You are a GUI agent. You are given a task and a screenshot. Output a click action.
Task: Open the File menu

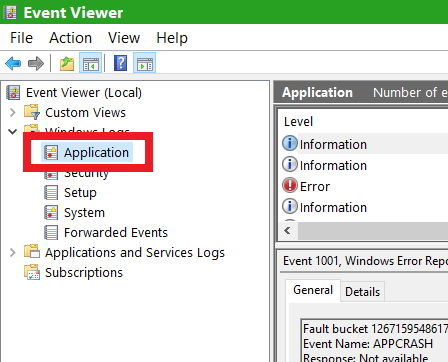pos(21,38)
